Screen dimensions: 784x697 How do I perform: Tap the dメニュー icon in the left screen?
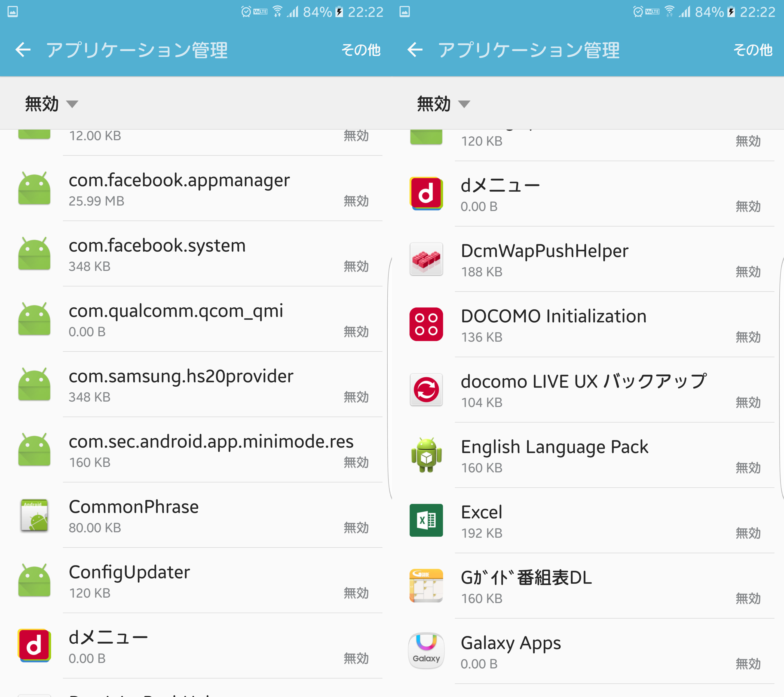[x=34, y=646]
